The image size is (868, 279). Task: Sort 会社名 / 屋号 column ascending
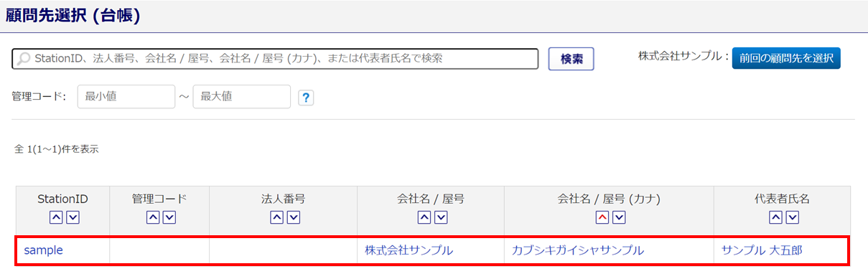(x=424, y=217)
